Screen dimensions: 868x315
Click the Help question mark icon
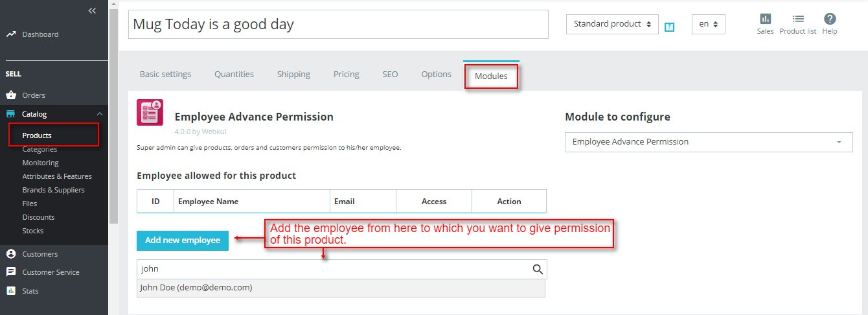pyautogui.click(x=830, y=19)
